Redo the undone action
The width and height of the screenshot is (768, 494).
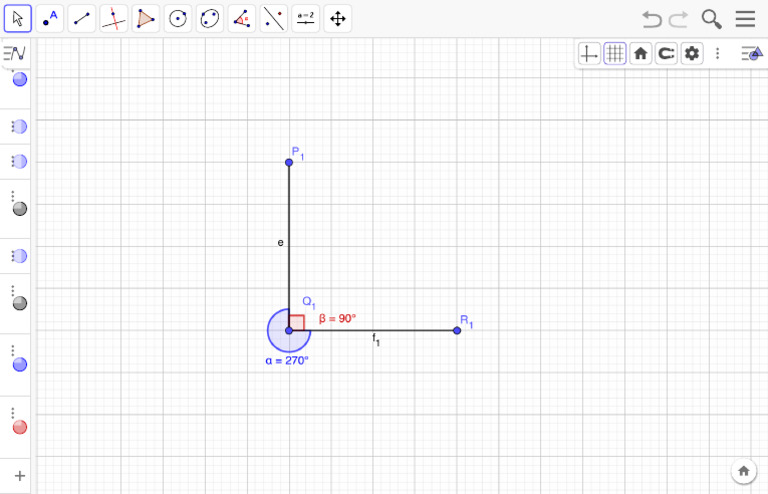point(679,19)
